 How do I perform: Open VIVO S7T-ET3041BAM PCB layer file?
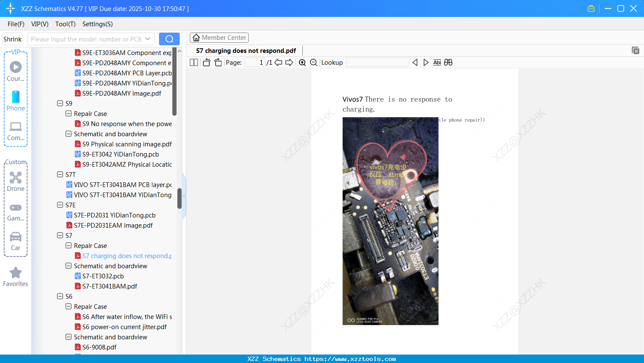[x=119, y=184]
